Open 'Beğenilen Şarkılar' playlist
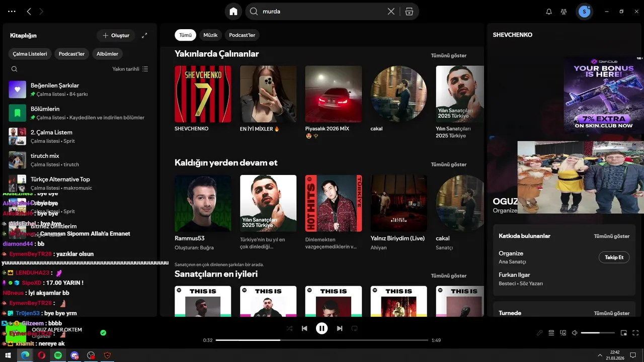The height and width of the screenshot is (362, 644). point(80,89)
